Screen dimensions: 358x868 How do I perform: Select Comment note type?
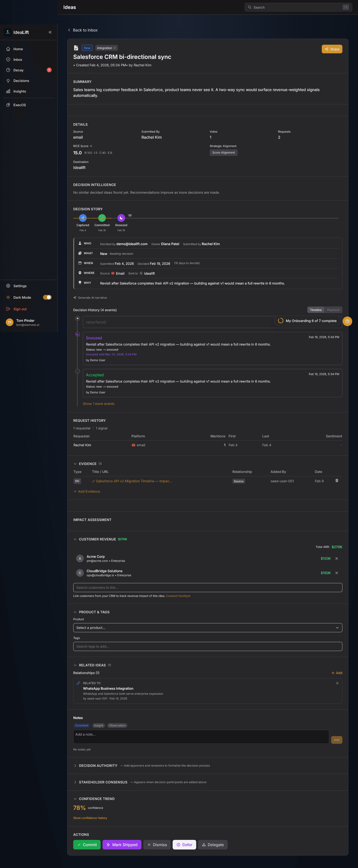pos(81,725)
